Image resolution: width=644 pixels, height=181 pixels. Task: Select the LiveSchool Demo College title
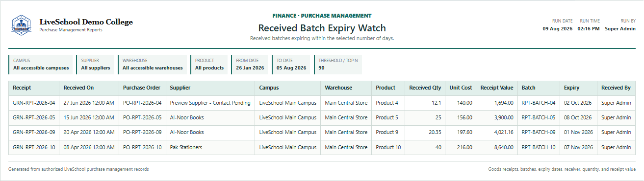point(86,22)
